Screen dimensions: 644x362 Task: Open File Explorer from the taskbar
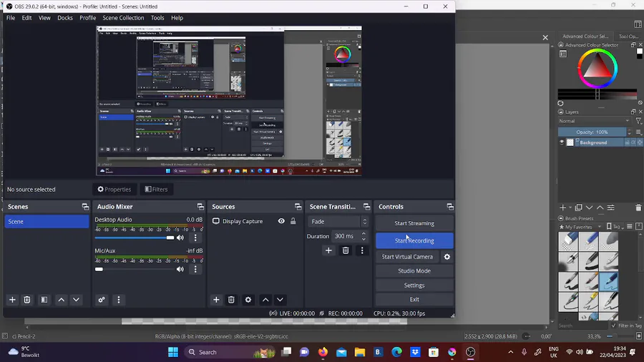point(360,352)
